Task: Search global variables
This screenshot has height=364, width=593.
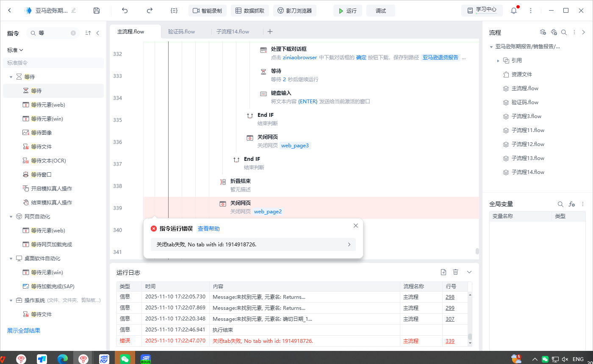Action: (560, 204)
